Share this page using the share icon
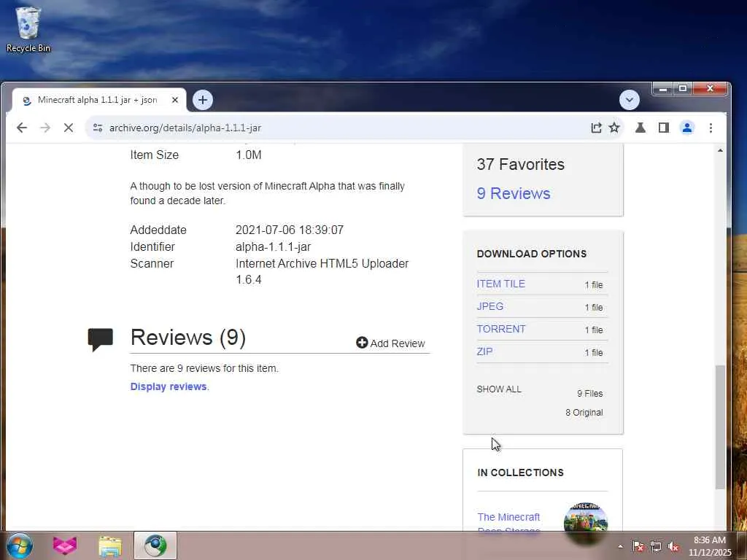The width and height of the screenshot is (747, 560). [596, 128]
